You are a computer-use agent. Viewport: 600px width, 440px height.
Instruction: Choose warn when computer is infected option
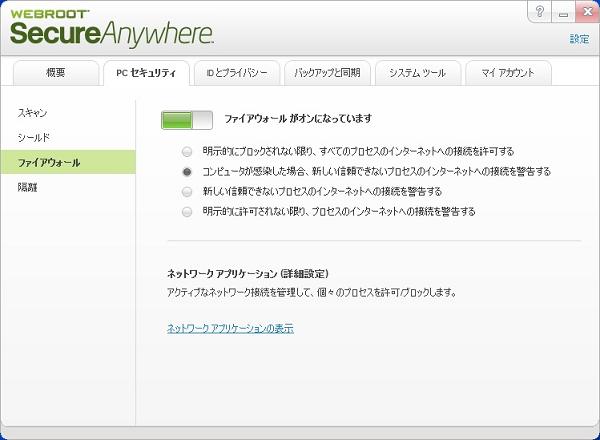click(x=187, y=172)
